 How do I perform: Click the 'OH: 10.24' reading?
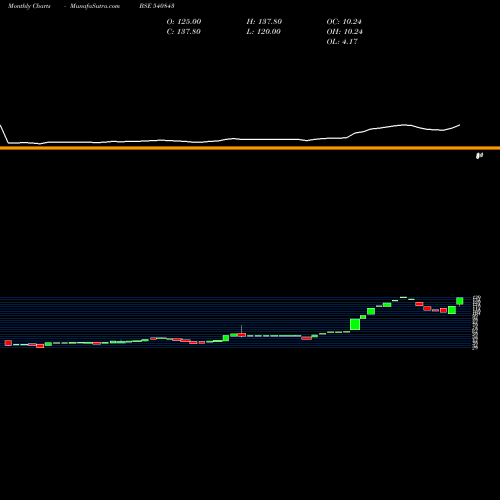(x=344, y=32)
